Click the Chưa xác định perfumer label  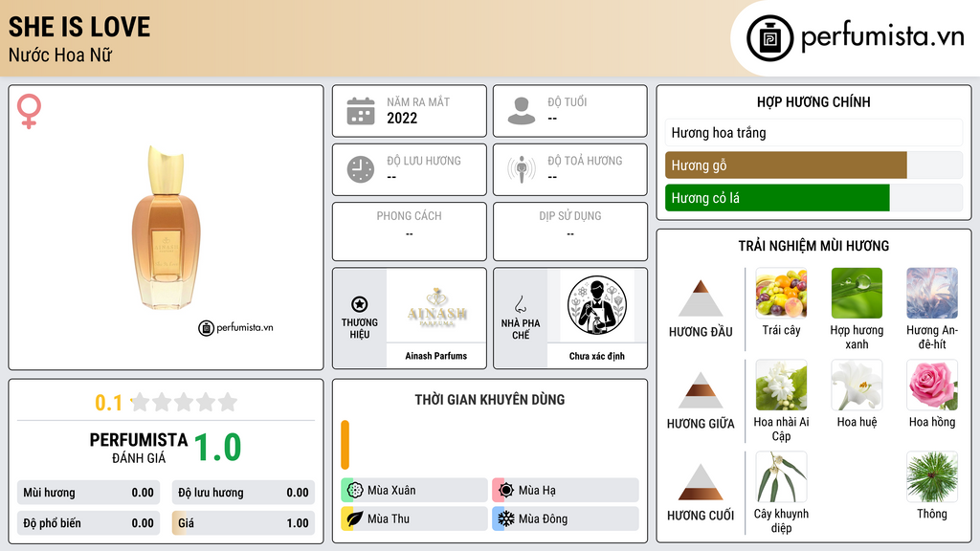pyautogui.click(x=597, y=356)
